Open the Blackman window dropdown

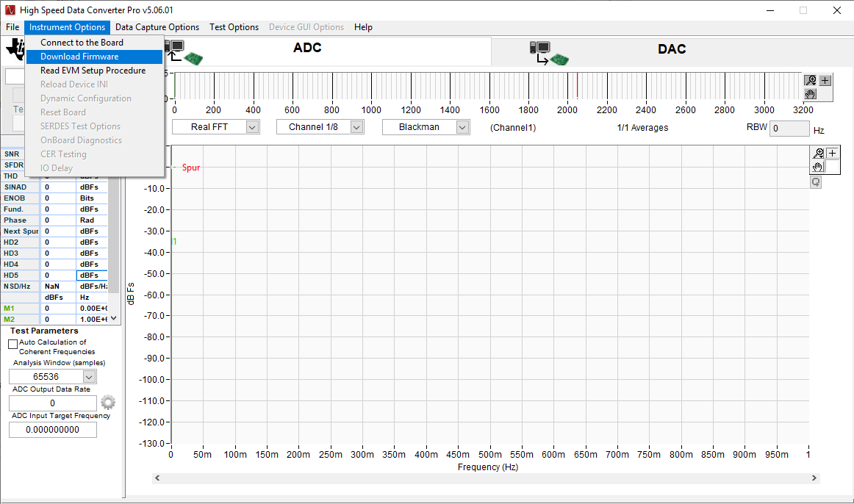[426, 127]
